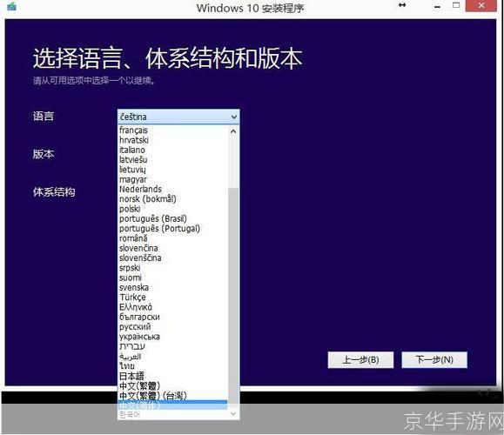This screenshot has height=435, width=504.
Task: Select highlighted 中文(简体) list entry
Action: click(x=172, y=405)
